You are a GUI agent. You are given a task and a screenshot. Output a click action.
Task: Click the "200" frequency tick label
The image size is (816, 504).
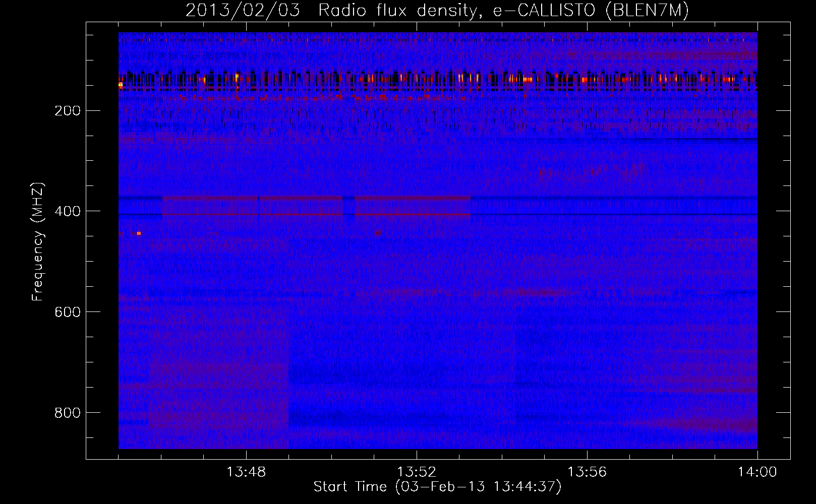coord(67,110)
